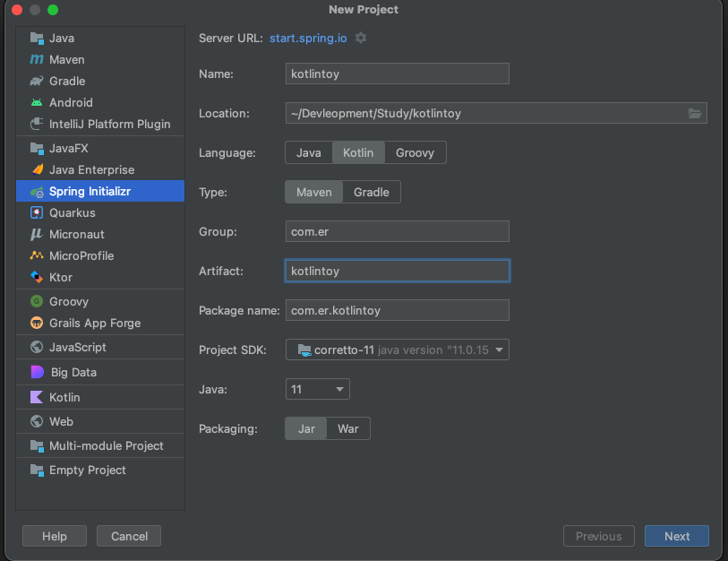Open the Project SDK dropdown
This screenshot has height=561, width=728.
(398, 350)
